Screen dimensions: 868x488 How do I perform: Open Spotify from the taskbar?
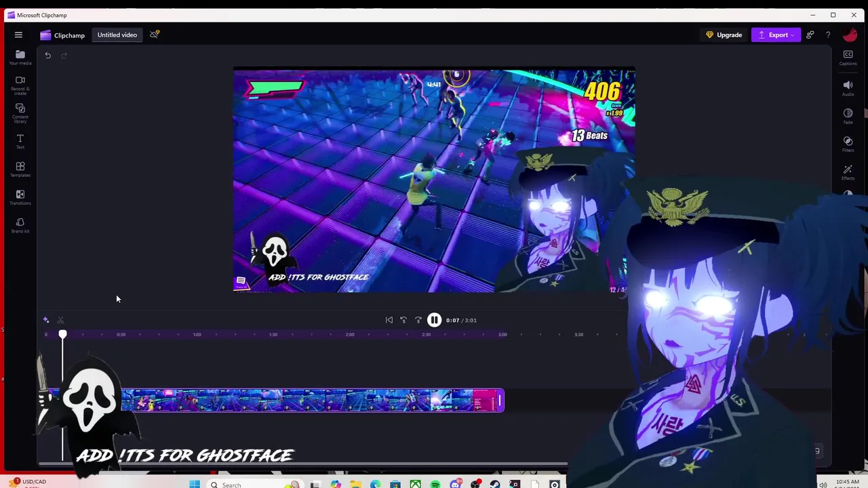pyautogui.click(x=435, y=484)
